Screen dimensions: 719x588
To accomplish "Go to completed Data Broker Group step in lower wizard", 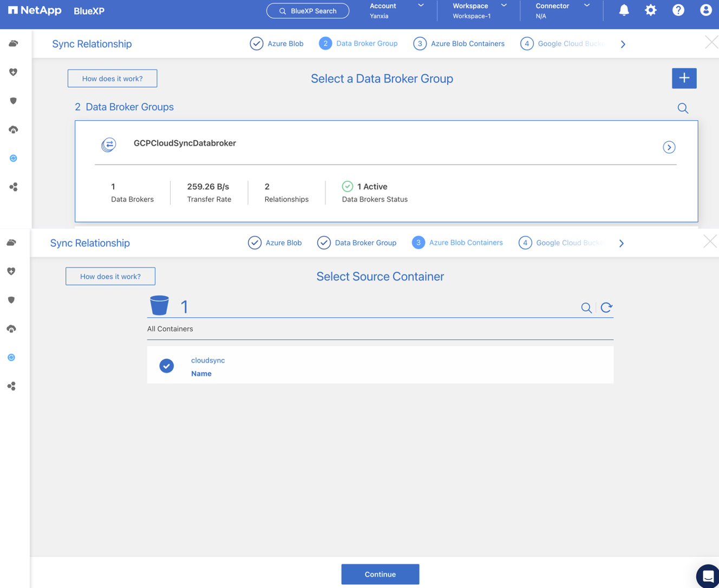I will tap(357, 243).
